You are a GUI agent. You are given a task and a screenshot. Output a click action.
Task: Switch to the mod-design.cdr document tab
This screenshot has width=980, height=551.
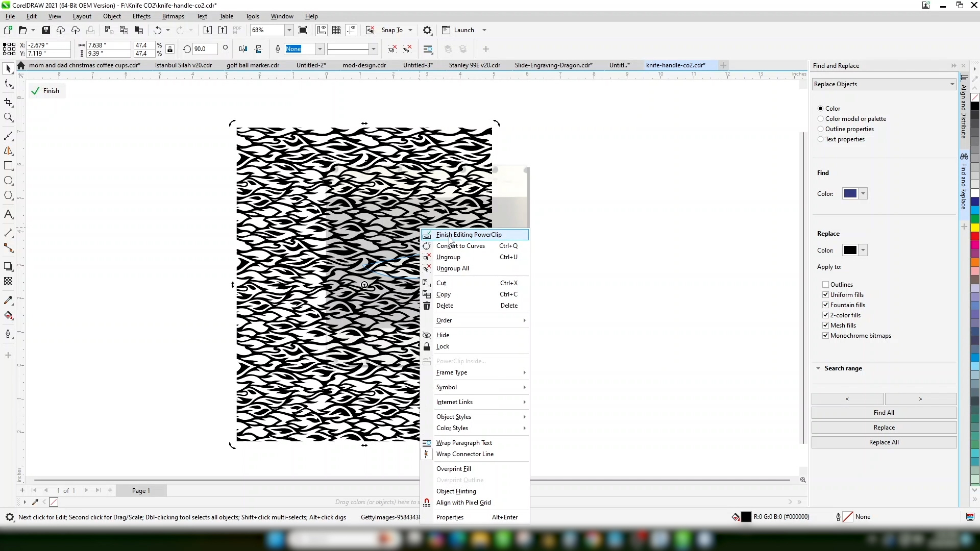pyautogui.click(x=364, y=65)
